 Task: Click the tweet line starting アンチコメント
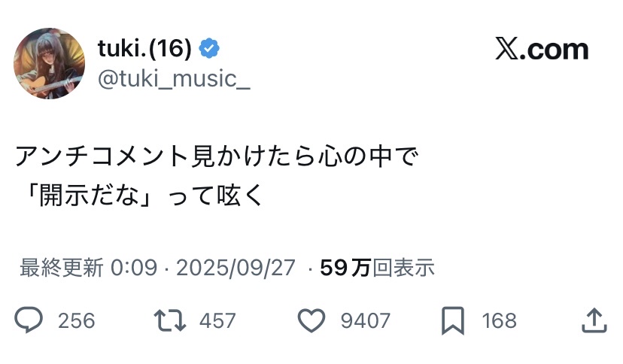(216, 158)
